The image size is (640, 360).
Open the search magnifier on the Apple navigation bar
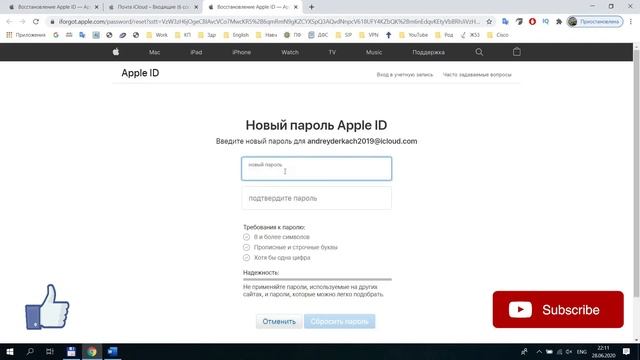point(479,52)
